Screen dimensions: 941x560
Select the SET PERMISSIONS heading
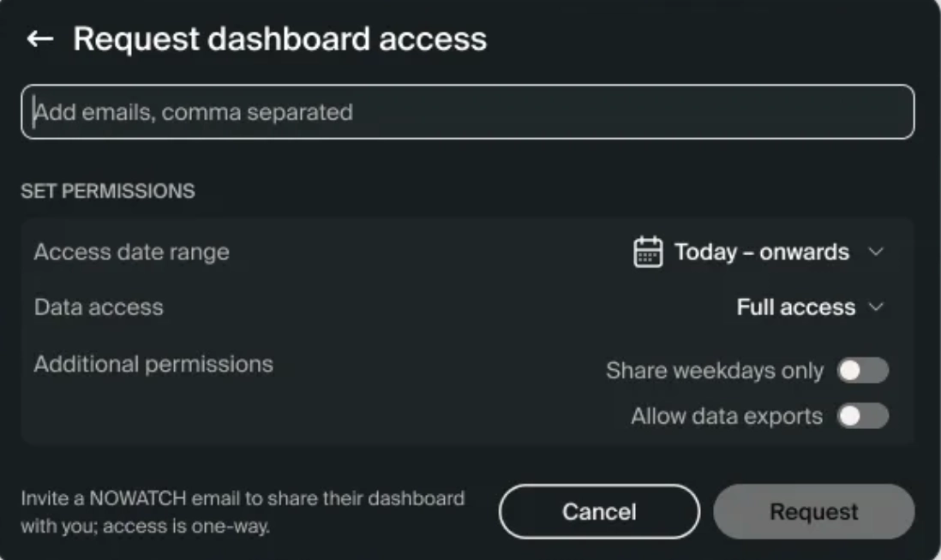(108, 191)
